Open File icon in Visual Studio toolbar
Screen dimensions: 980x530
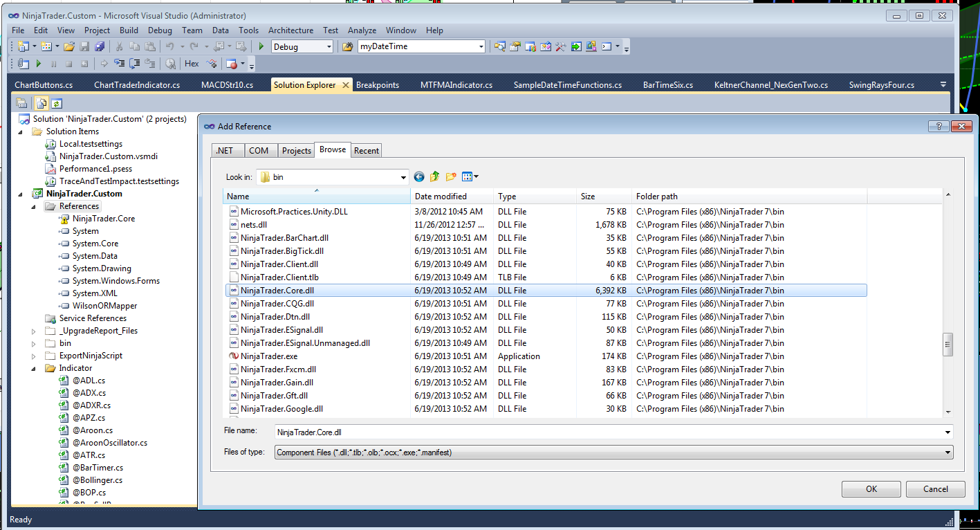pos(69,46)
